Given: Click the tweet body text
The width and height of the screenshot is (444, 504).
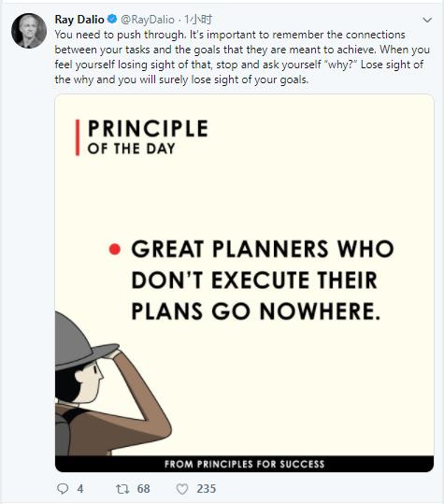Looking at the screenshot, I should click(242, 57).
